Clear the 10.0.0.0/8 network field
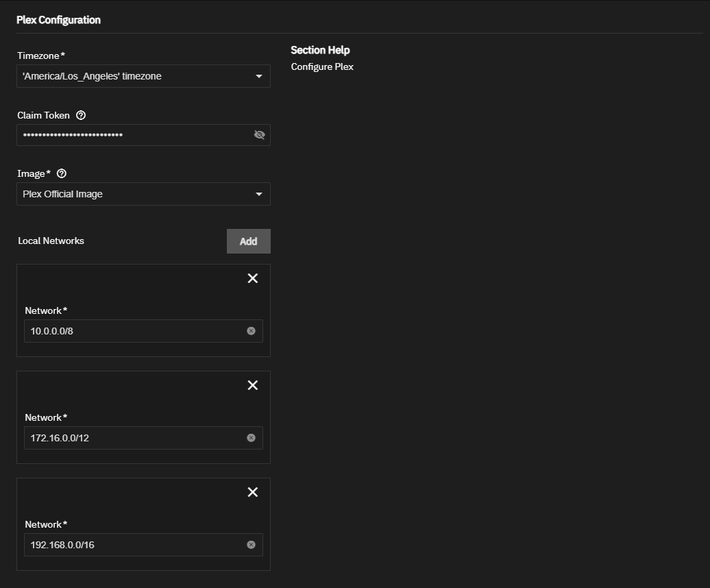 click(251, 331)
